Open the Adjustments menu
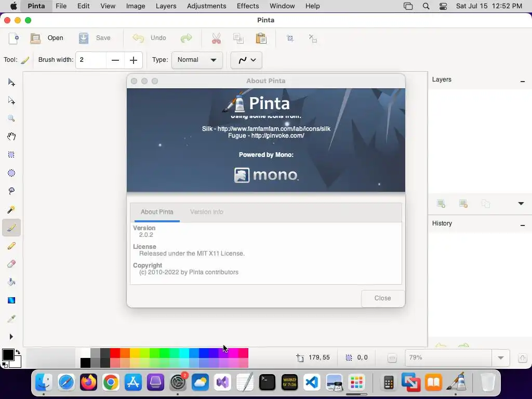 tap(206, 6)
